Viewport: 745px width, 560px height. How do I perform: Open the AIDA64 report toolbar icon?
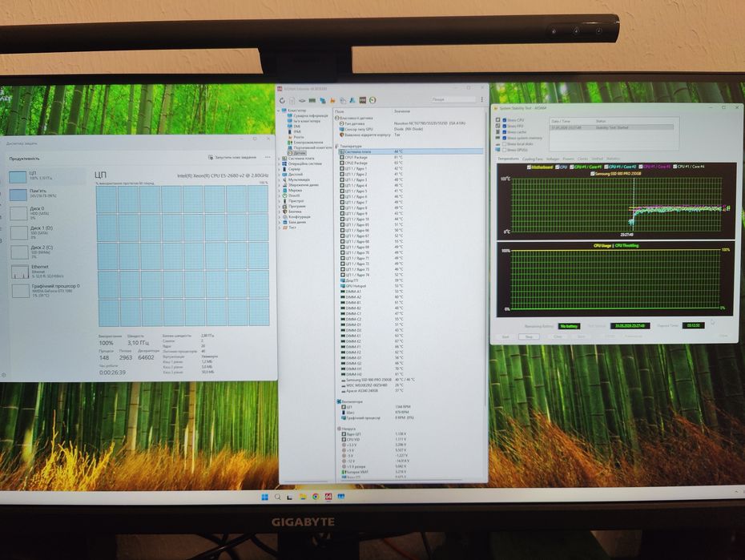[x=292, y=100]
